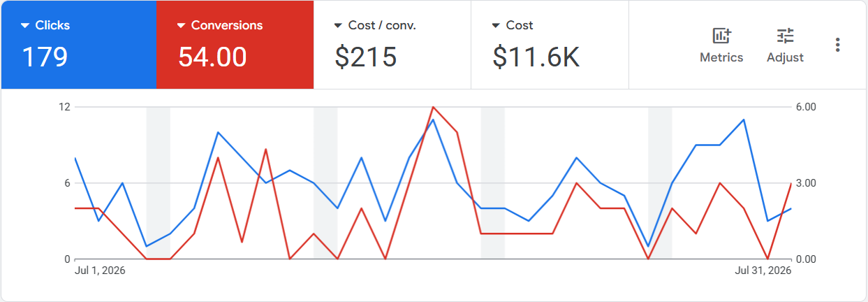This screenshot has width=868, height=302.
Task: Click the Metrics label text
Action: 721,58
